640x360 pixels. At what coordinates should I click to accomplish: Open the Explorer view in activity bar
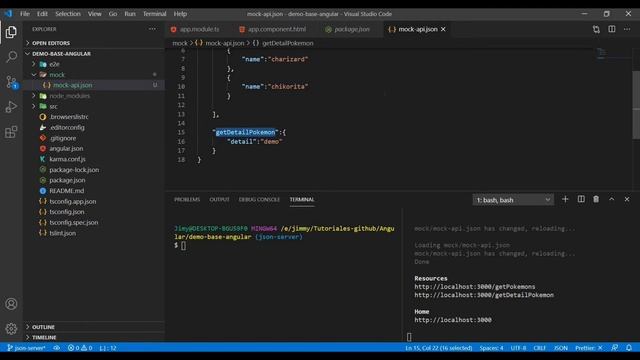pyautogui.click(x=11, y=32)
